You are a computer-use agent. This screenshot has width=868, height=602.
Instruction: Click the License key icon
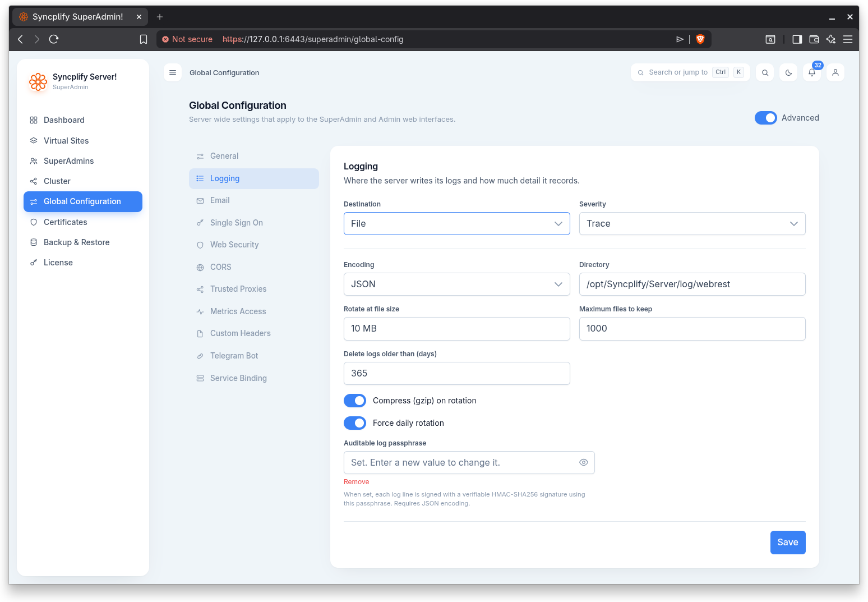pyautogui.click(x=34, y=263)
